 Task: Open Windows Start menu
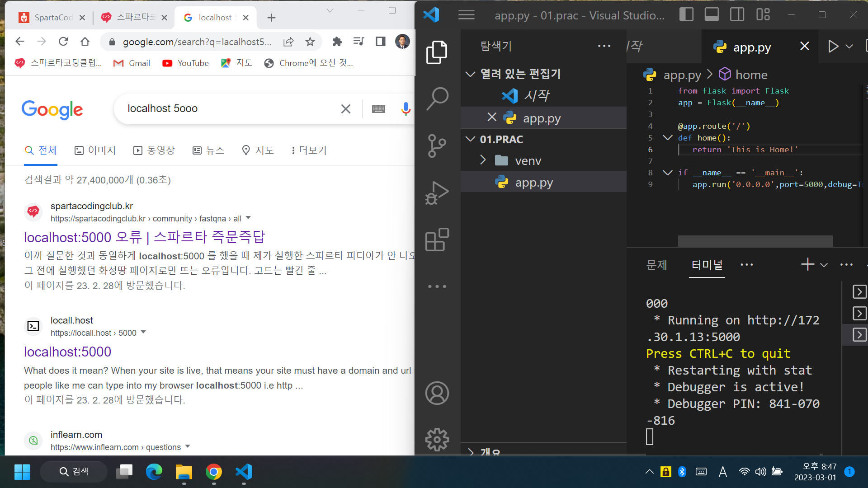click(22, 472)
